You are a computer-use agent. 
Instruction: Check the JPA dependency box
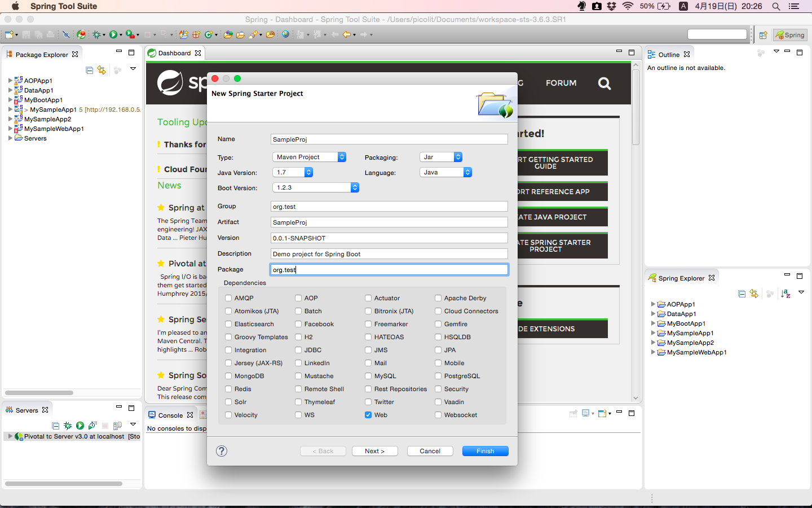pyautogui.click(x=438, y=350)
